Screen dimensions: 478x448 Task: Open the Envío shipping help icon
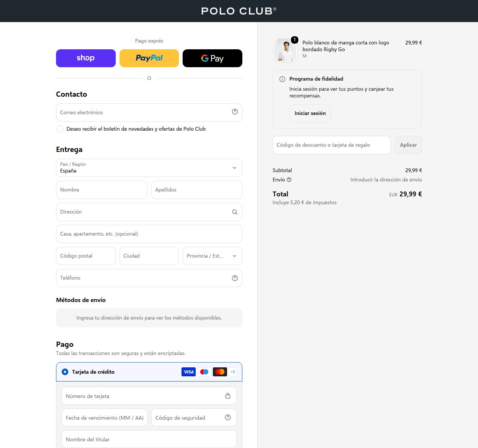point(289,180)
